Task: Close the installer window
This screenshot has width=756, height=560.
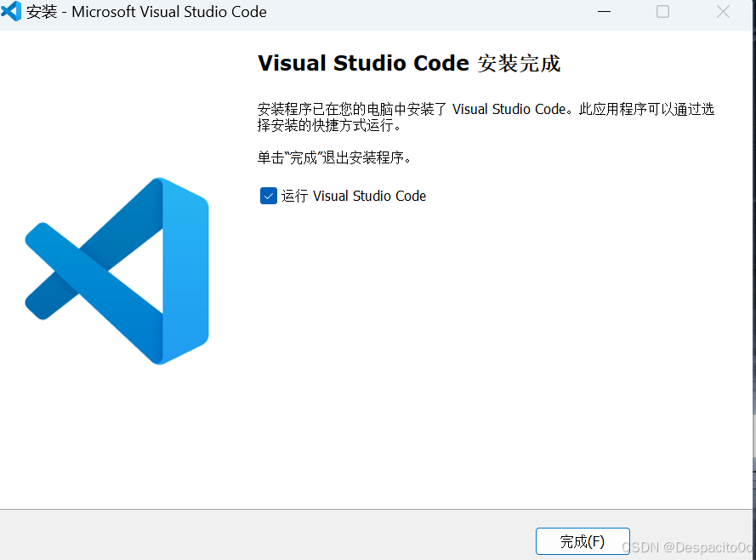Action: (x=723, y=12)
